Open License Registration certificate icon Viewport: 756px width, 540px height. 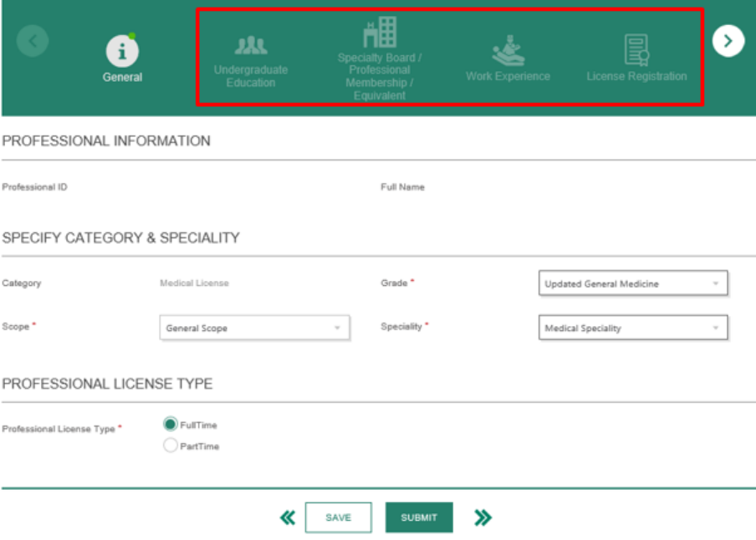(637, 49)
